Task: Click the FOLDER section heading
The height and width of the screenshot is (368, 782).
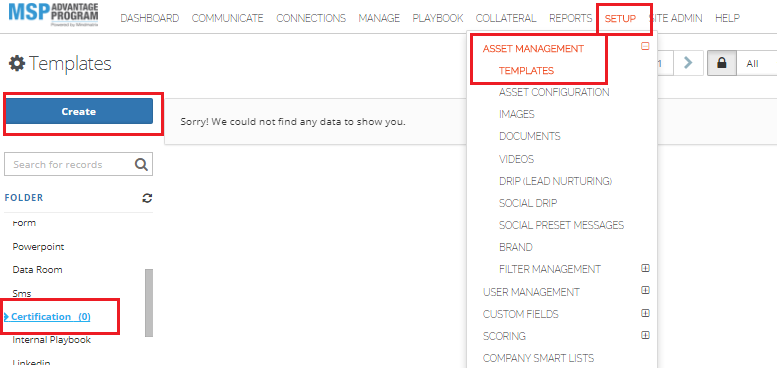Action: [x=24, y=197]
